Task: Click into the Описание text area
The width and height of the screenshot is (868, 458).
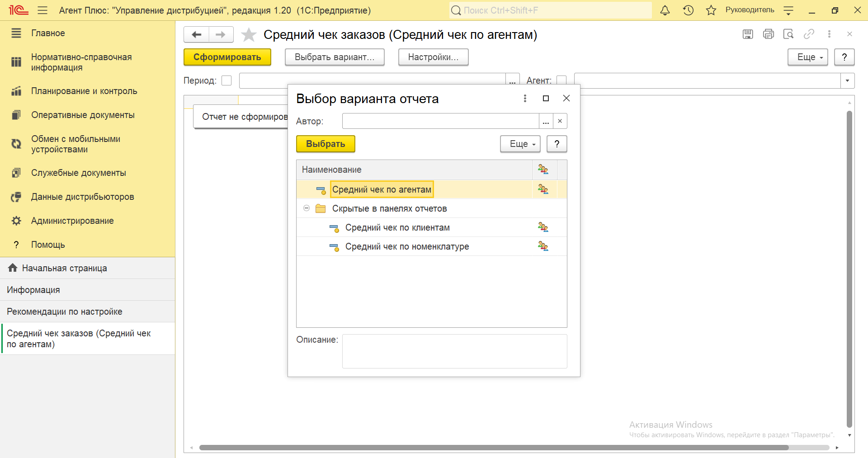Action: [454, 351]
